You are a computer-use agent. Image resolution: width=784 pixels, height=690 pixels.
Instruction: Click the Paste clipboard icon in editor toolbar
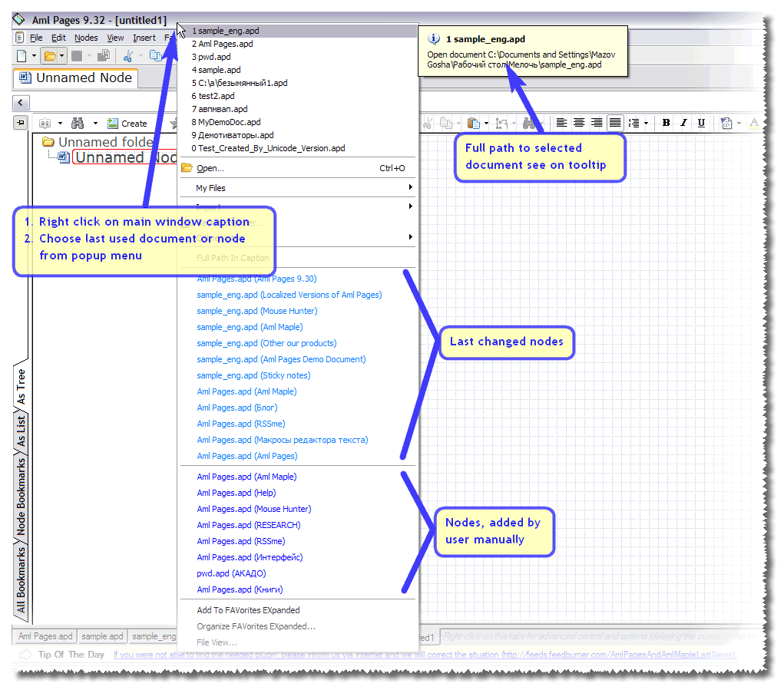(x=474, y=123)
